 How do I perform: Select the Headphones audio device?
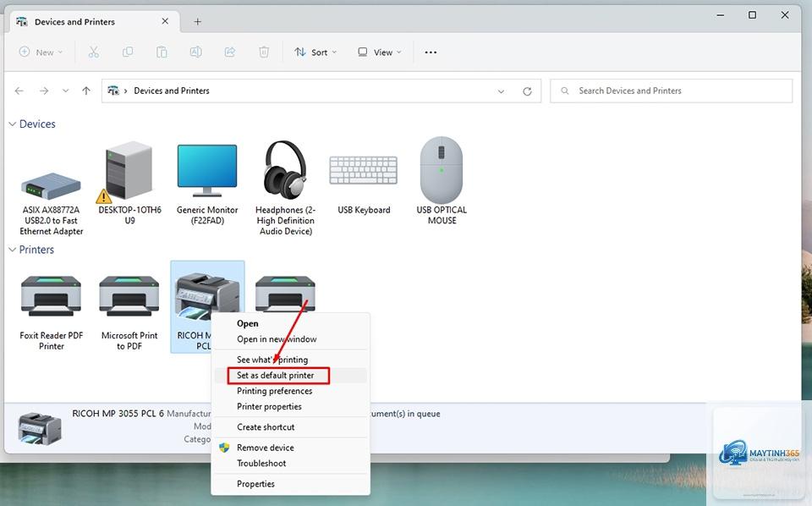285,188
